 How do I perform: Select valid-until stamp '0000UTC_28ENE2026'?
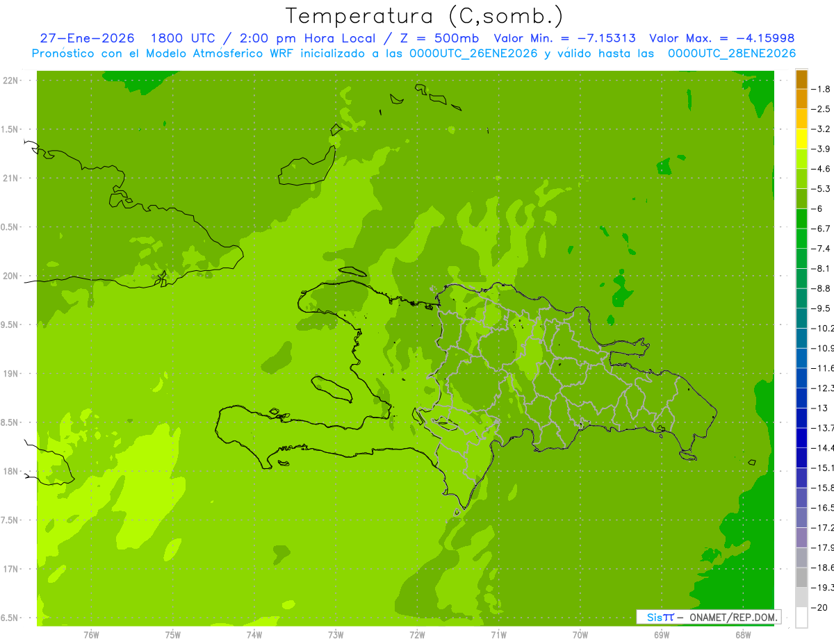pos(731,53)
